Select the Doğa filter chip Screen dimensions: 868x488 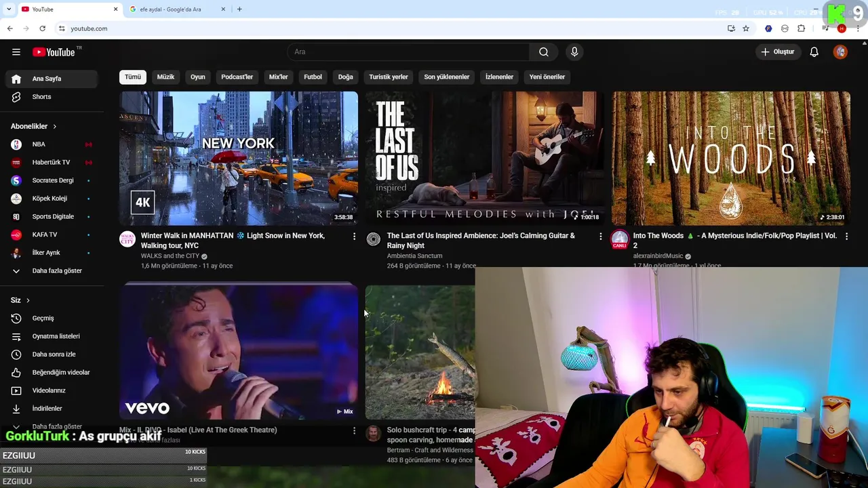pos(346,77)
